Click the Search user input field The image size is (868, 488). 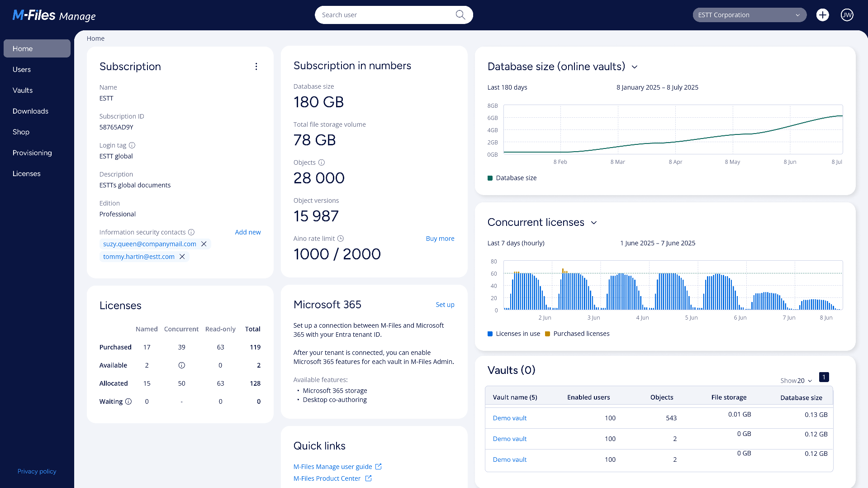[384, 15]
